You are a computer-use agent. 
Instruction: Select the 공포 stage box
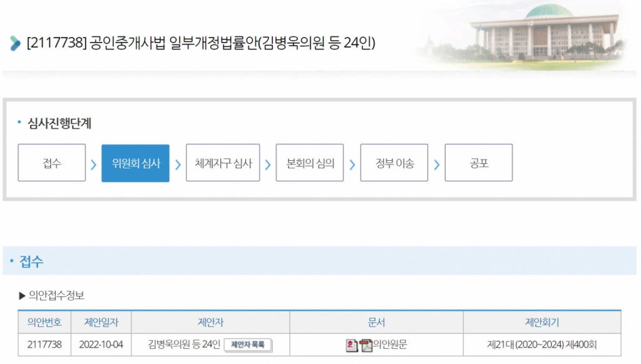479,163
